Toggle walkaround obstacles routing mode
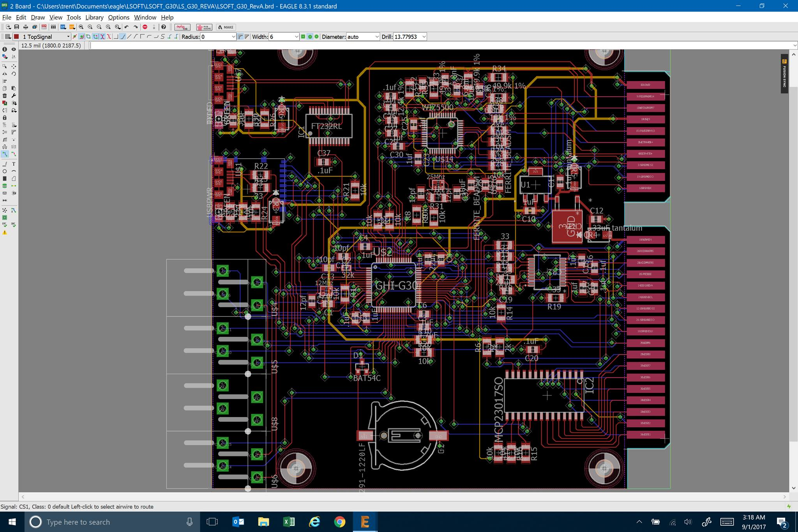The height and width of the screenshot is (532, 798). [81, 37]
